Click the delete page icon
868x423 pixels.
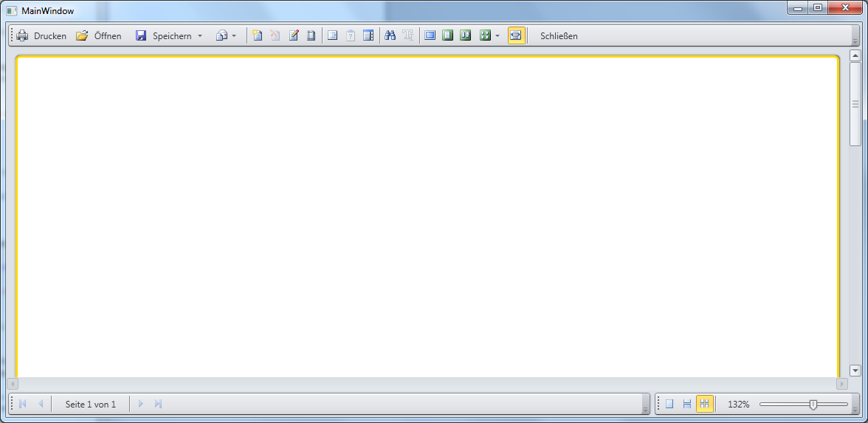pyautogui.click(x=275, y=36)
